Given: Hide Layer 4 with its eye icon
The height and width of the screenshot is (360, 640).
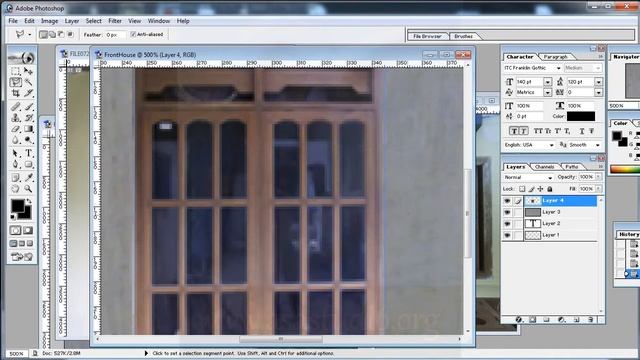Looking at the screenshot, I should coord(507,201).
